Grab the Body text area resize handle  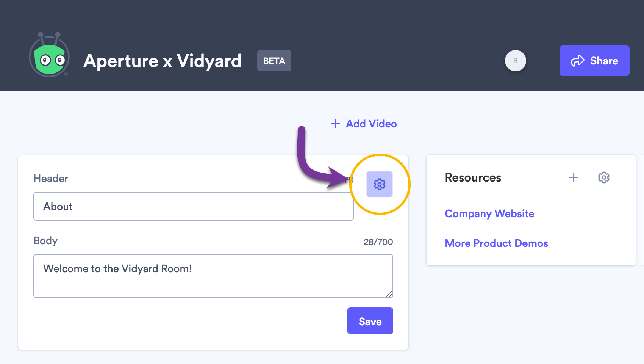point(389,294)
